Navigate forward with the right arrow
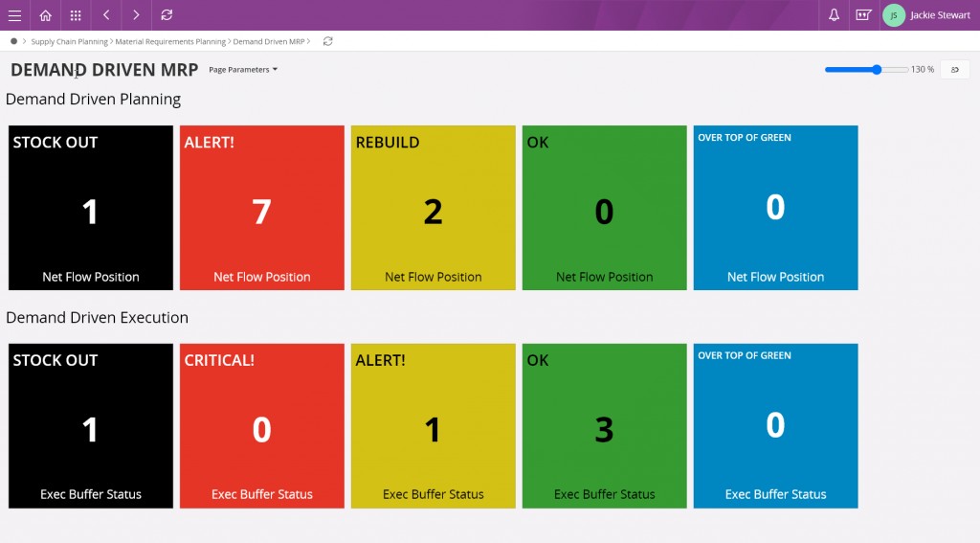 137,15
